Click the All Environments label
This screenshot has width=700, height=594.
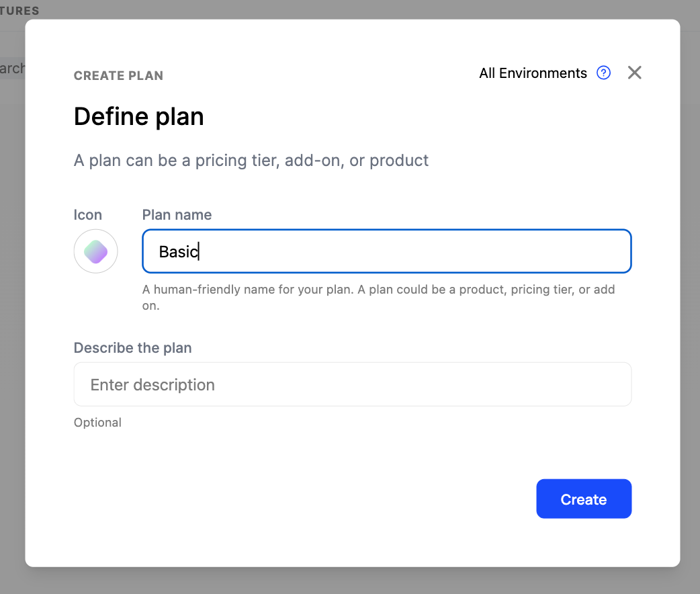(533, 73)
